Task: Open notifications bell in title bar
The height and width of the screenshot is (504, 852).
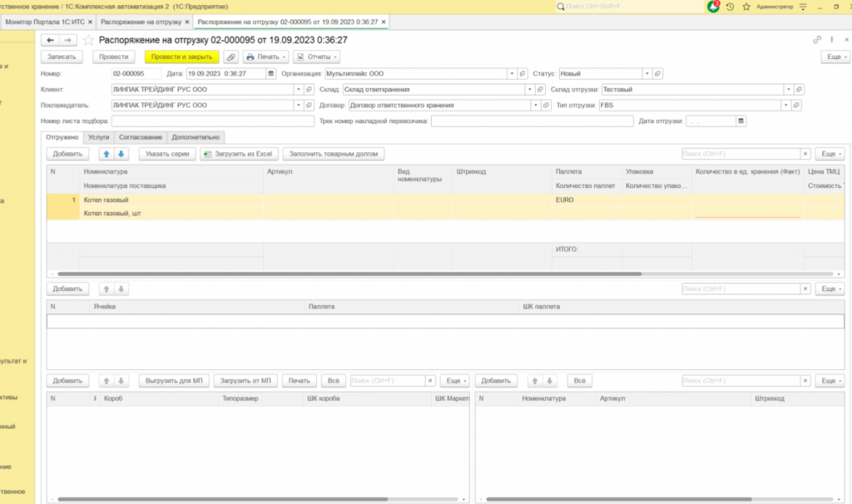Action: 713,7
